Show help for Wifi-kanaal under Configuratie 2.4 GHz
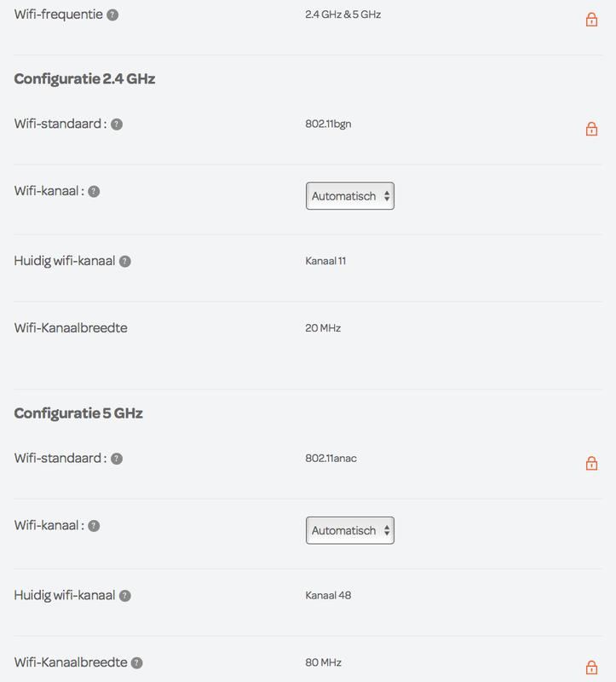The image size is (616, 682). [94, 191]
